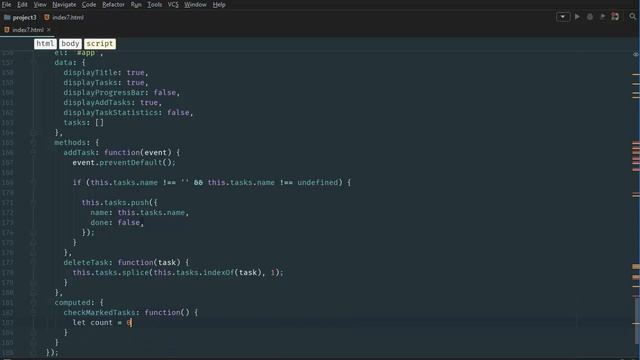640x360 pixels.
Task: Click the 'methods' keyword
Action: 70,142
